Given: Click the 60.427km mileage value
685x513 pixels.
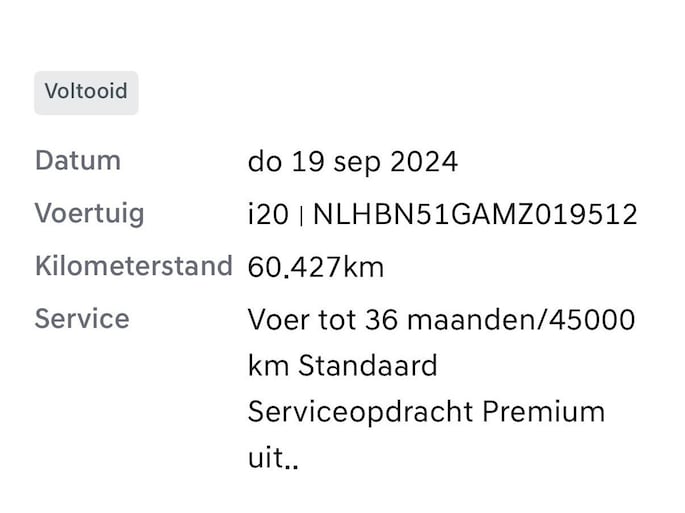Looking at the screenshot, I should [315, 268].
